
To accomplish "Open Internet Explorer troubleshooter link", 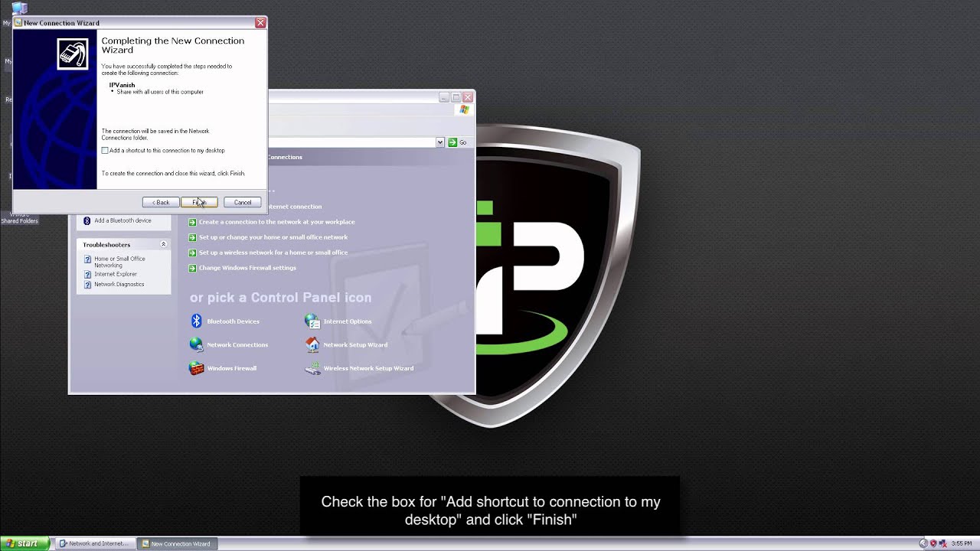I will pyautogui.click(x=116, y=274).
